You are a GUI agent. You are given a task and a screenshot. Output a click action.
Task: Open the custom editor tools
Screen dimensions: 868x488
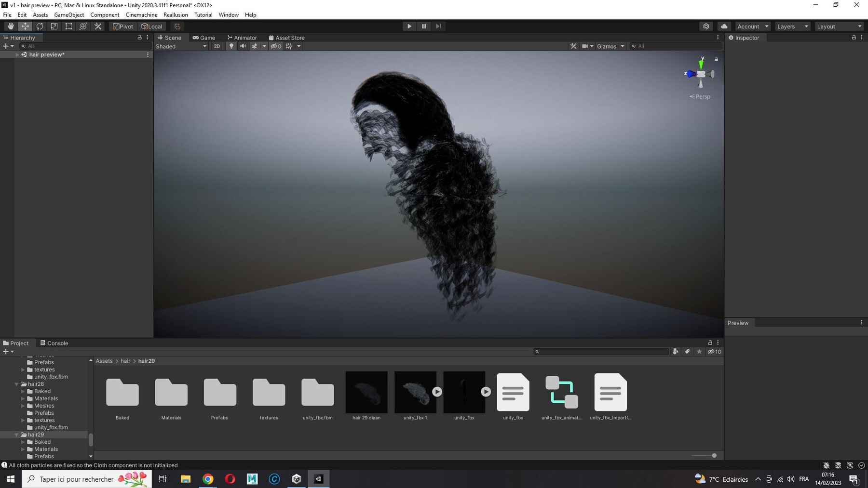coord(98,26)
